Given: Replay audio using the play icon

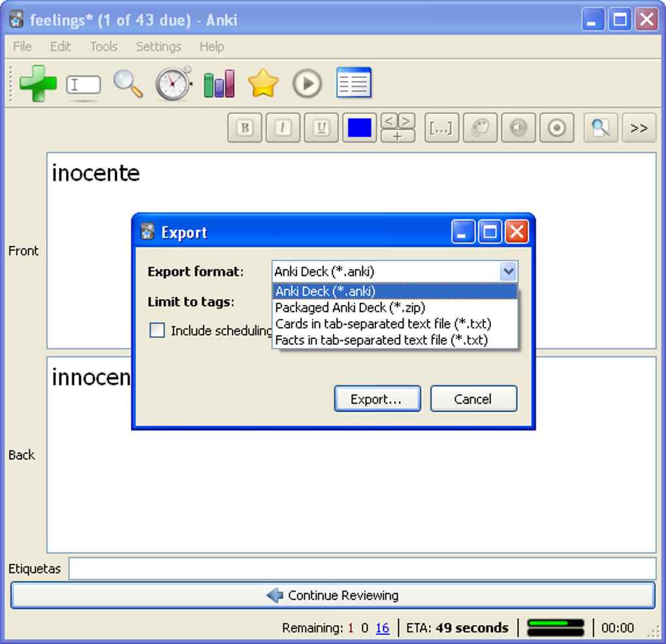Looking at the screenshot, I should coord(307,84).
